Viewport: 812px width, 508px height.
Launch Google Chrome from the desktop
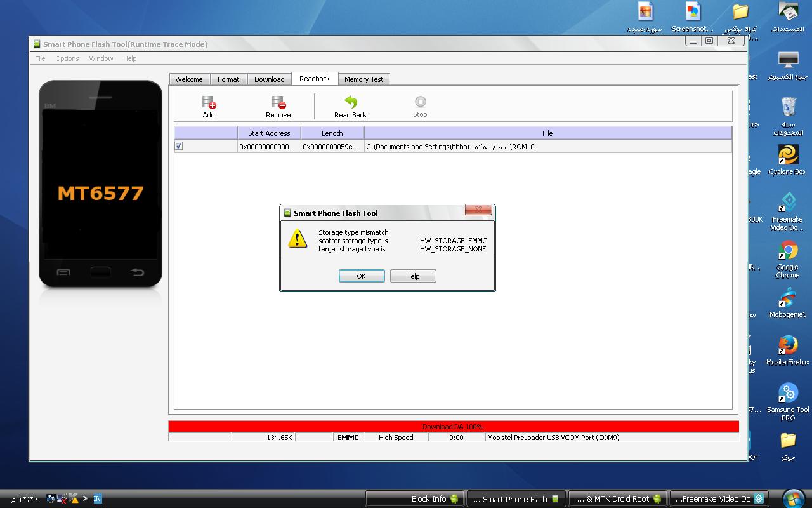coord(787,259)
